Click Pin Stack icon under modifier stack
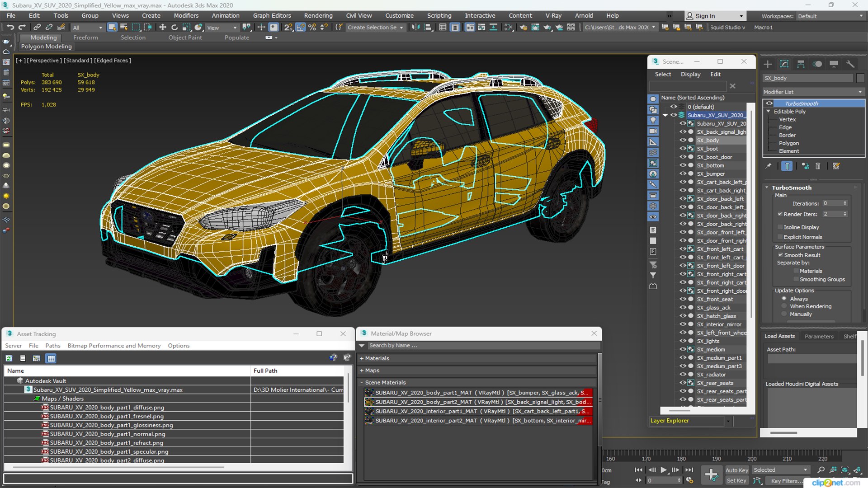868x488 pixels. [x=769, y=166]
